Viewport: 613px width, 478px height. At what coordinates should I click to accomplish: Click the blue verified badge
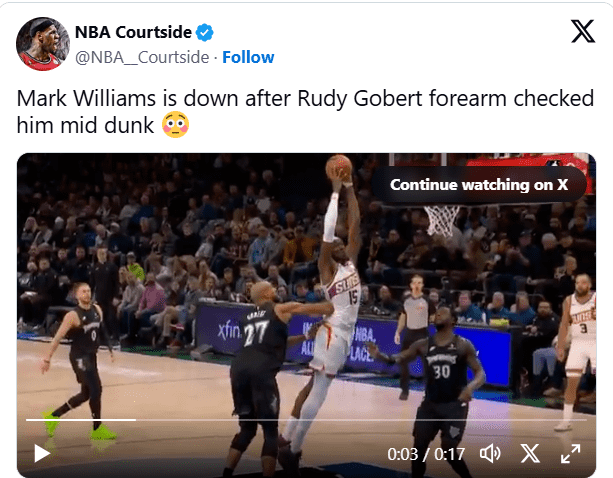(x=204, y=32)
